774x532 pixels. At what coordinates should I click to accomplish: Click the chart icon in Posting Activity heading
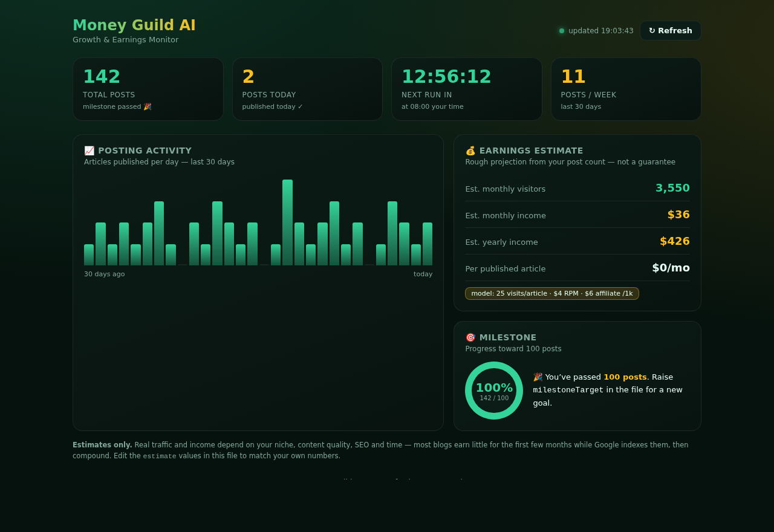(89, 151)
